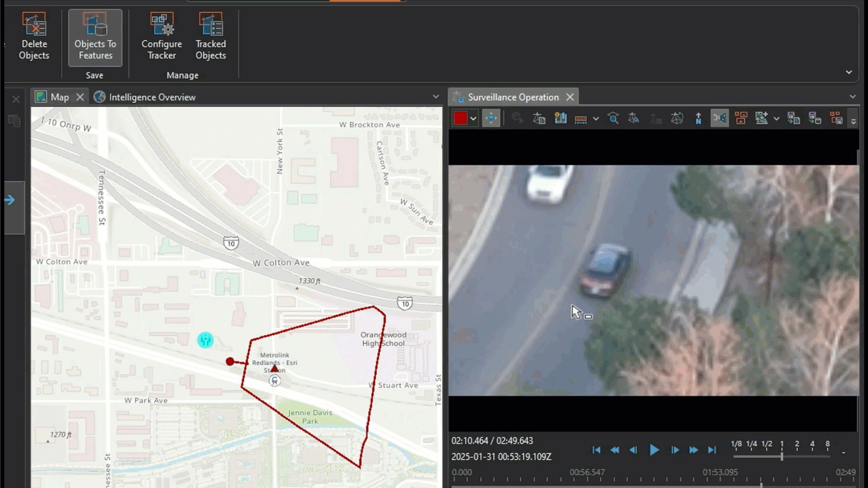
Task: Open the Configure Tracker tool
Action: click(x=161, y=36)
